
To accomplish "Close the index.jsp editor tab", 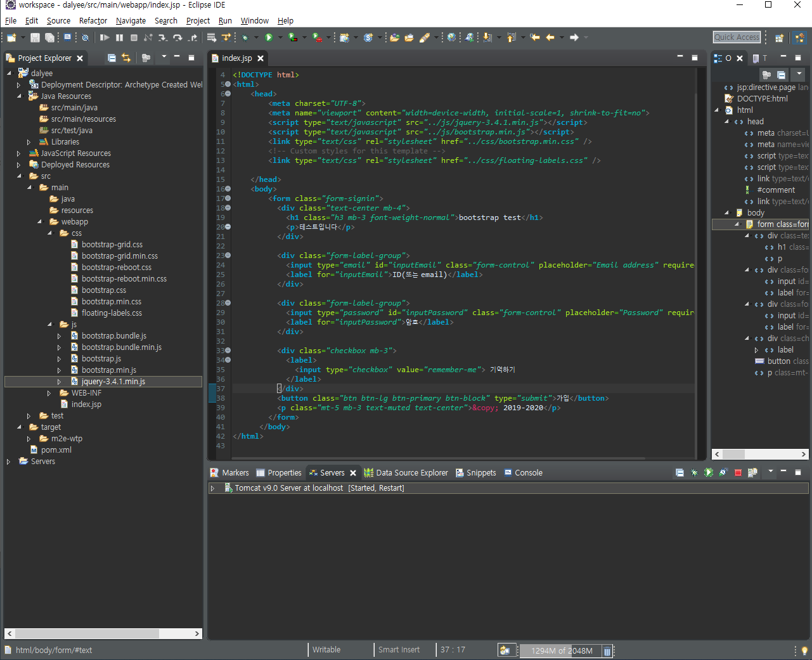I will click(261, 58).
